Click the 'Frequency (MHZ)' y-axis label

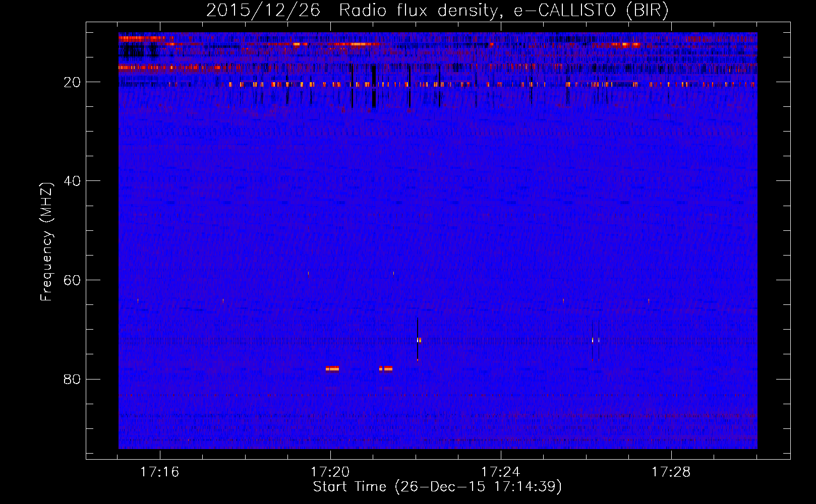coord(46,242)
